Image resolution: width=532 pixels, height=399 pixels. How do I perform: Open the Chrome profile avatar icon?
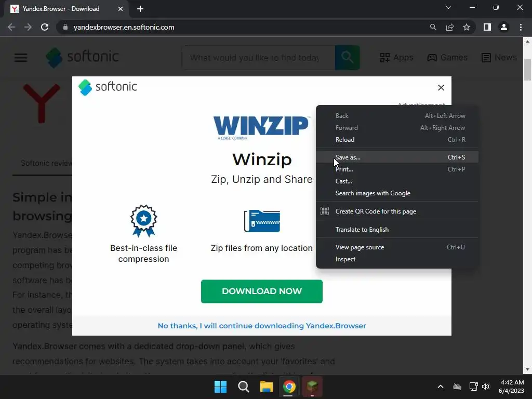[x=504, y=27]
